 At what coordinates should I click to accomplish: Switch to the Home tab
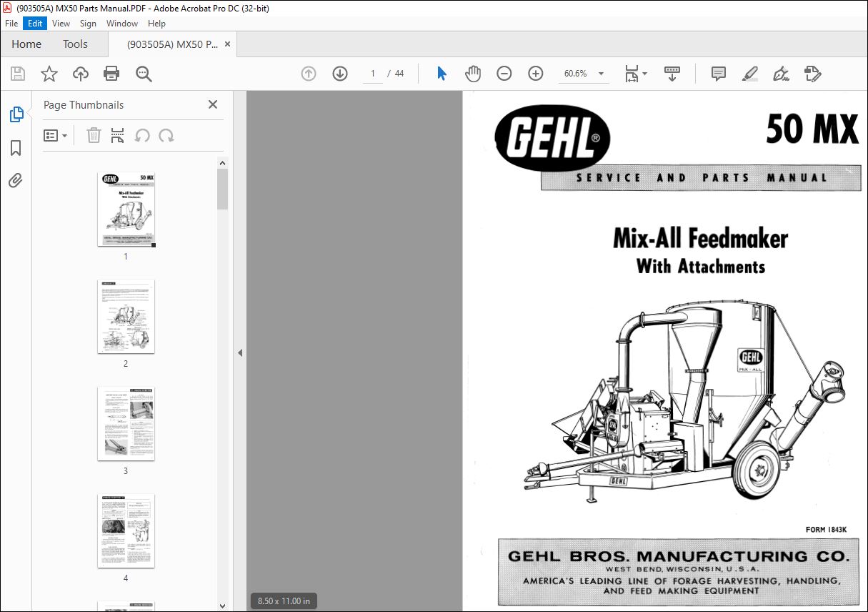click(x=26, y=44)
